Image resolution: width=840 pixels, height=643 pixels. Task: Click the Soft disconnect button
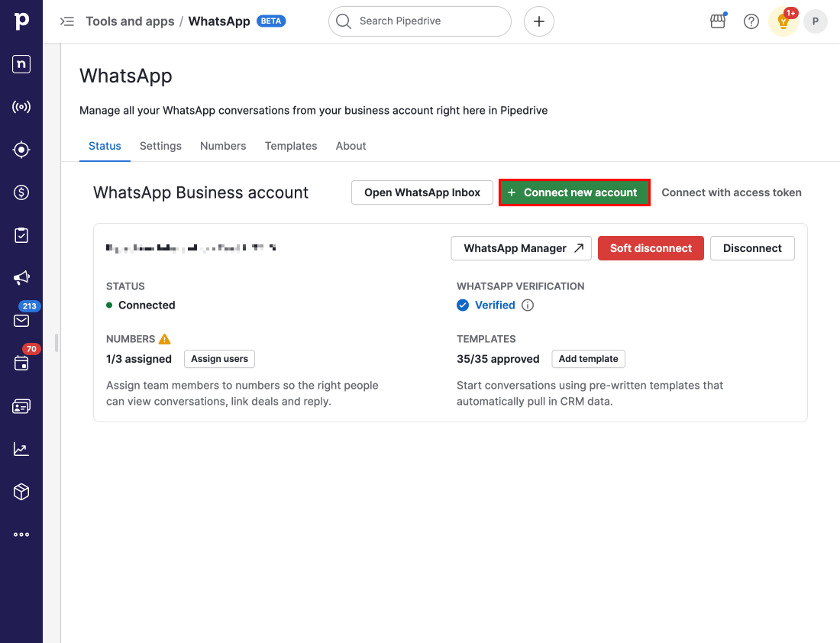(651, 248)
